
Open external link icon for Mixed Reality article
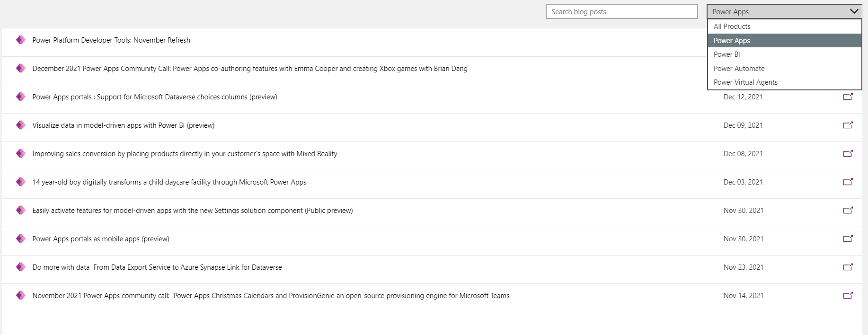click(848, 153)
